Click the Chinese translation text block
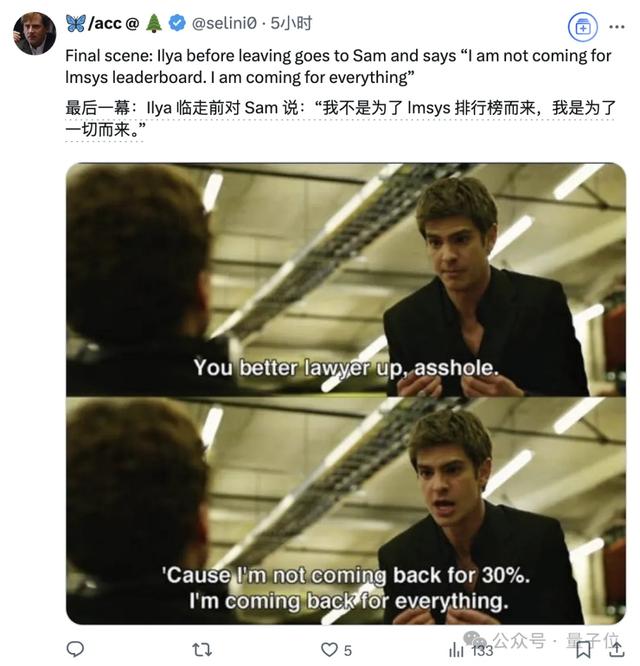The image size is (640, 666). coord(340,119)
